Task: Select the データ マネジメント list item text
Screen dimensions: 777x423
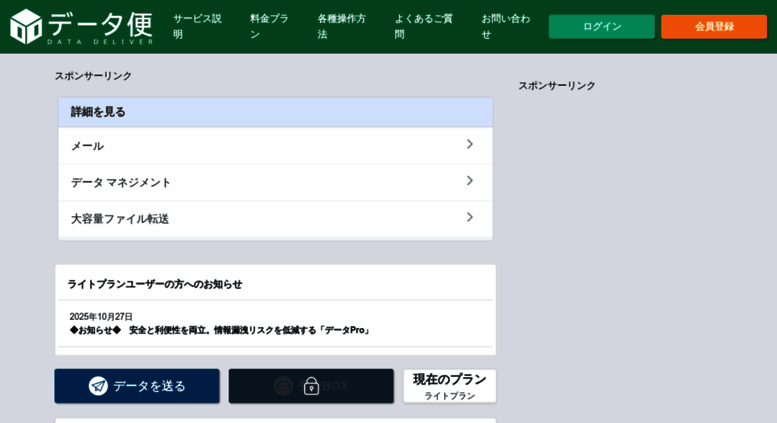Action: (120, 182)
